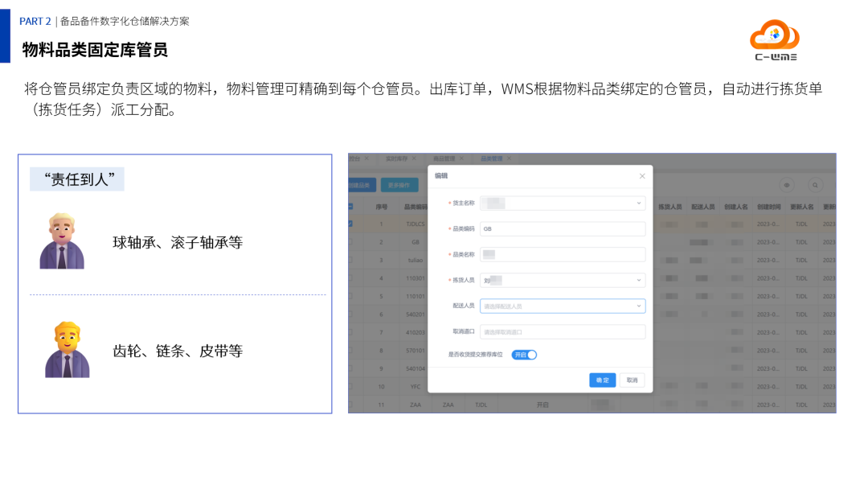
Task: Disable the 是否收货提交推荐库位 toggle
Action: [x=524, y=354]
